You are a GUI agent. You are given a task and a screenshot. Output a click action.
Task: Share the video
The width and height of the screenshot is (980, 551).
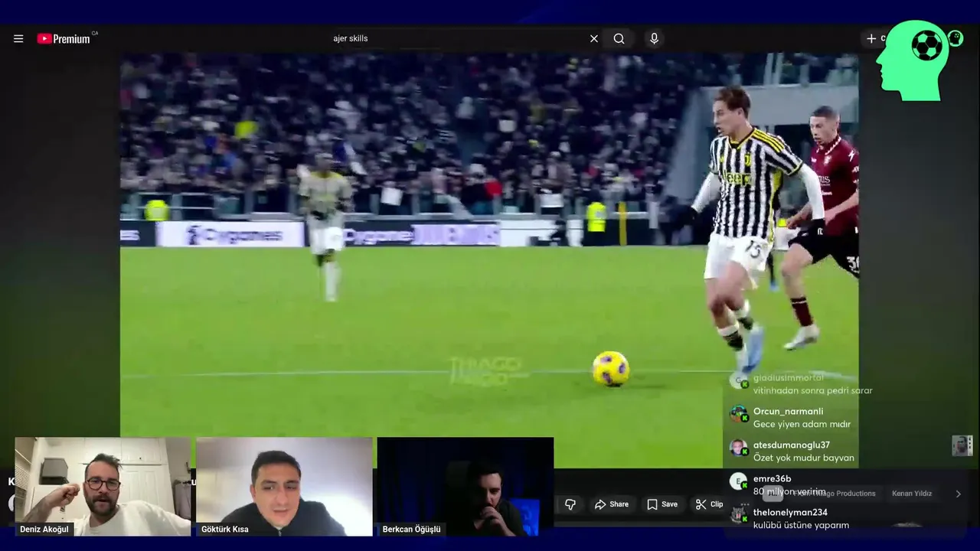612,504
